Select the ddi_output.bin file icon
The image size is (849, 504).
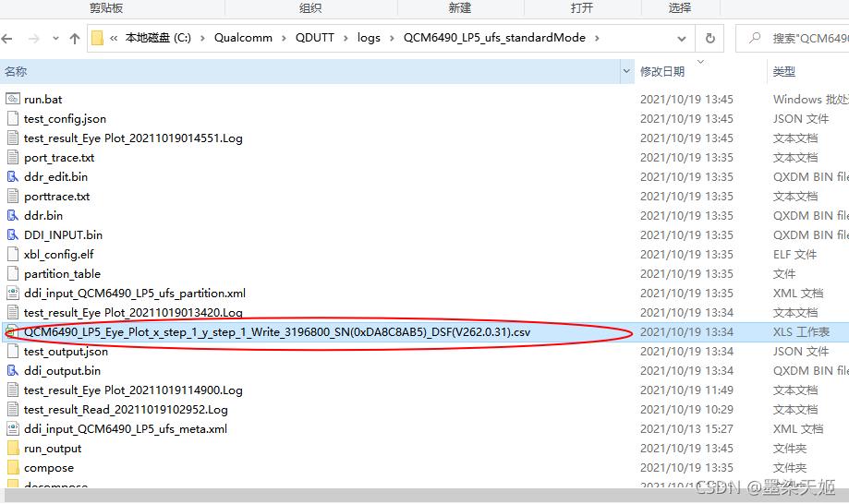click(x=12, y=370)
